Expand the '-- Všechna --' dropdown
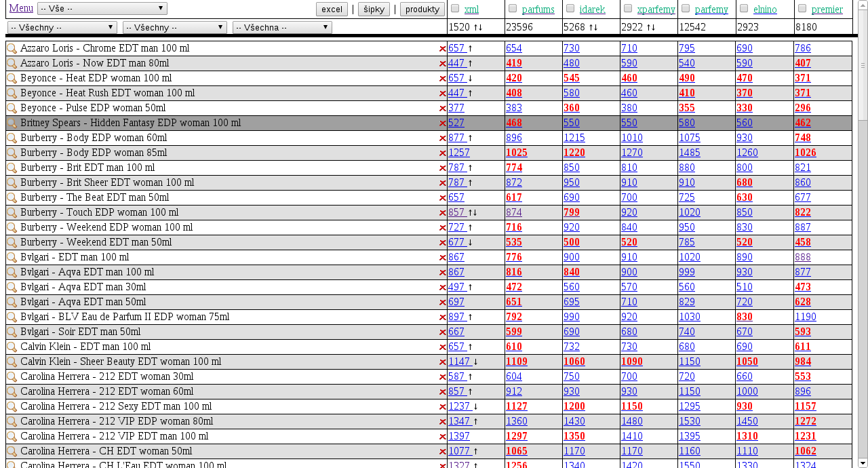 point(282,28)
